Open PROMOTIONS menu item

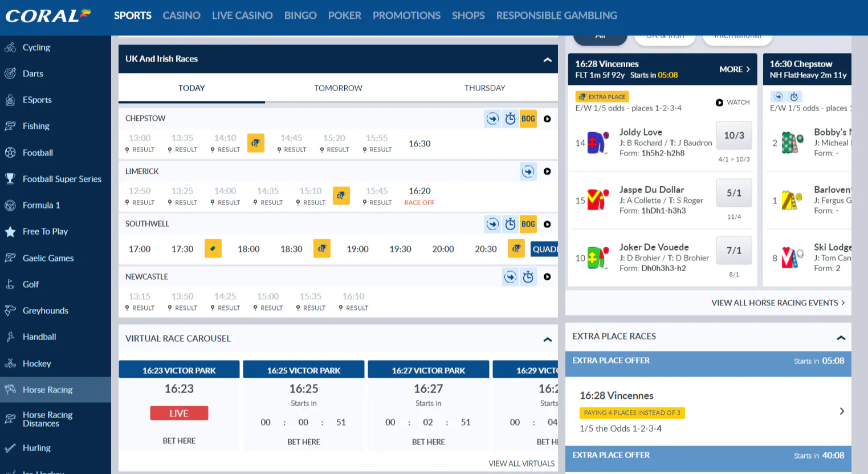coord(406,15)
